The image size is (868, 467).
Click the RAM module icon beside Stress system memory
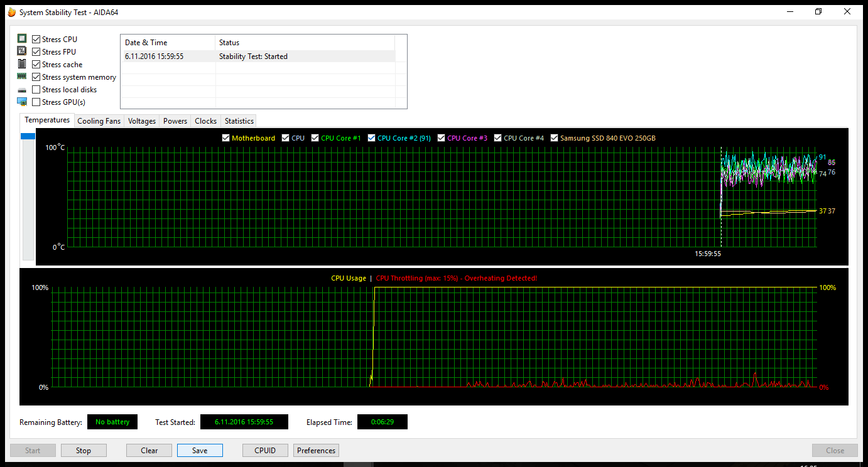(22, 77)
